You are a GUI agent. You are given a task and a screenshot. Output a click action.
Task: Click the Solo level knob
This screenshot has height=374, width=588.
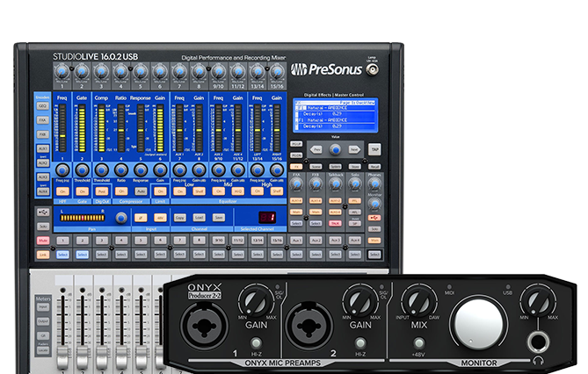pos(355,184)
